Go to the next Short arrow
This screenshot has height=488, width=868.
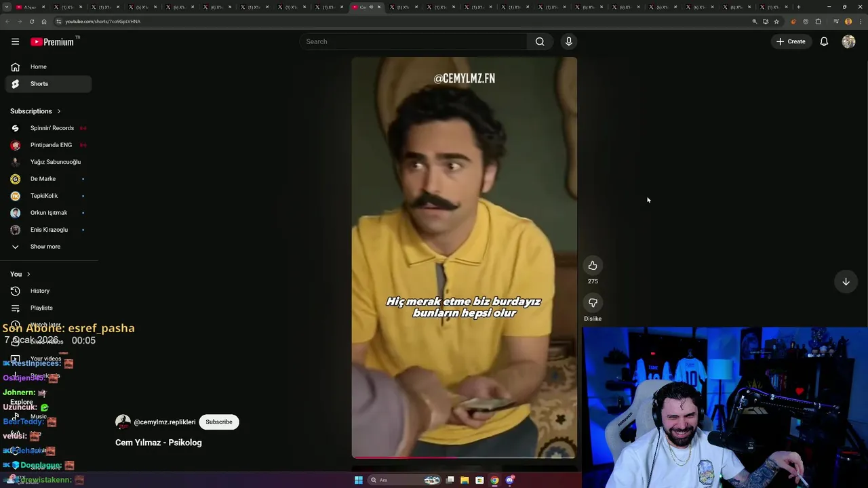coord(846,281)
